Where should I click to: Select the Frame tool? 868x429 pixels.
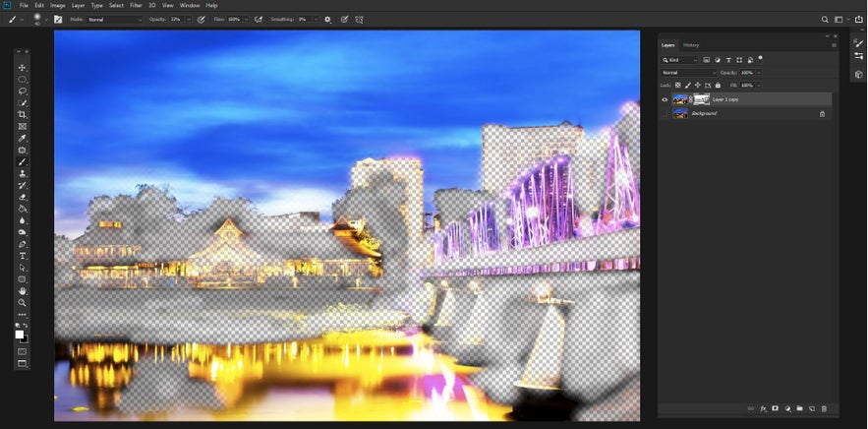23,126
